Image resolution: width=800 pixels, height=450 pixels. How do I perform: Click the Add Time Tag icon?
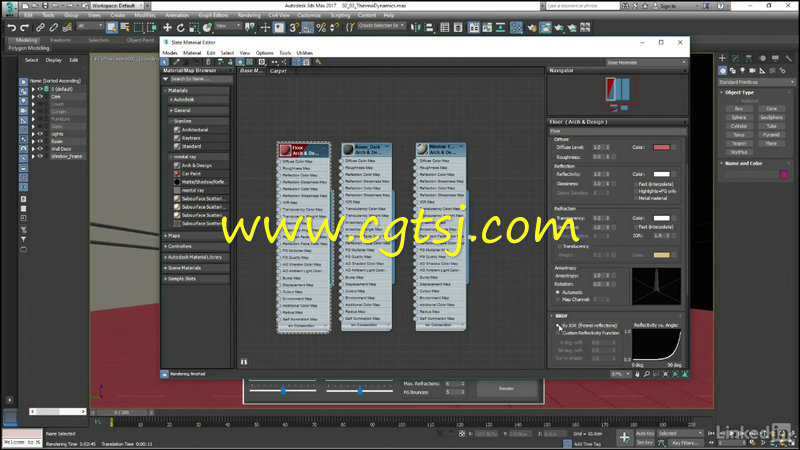[567, 444]
